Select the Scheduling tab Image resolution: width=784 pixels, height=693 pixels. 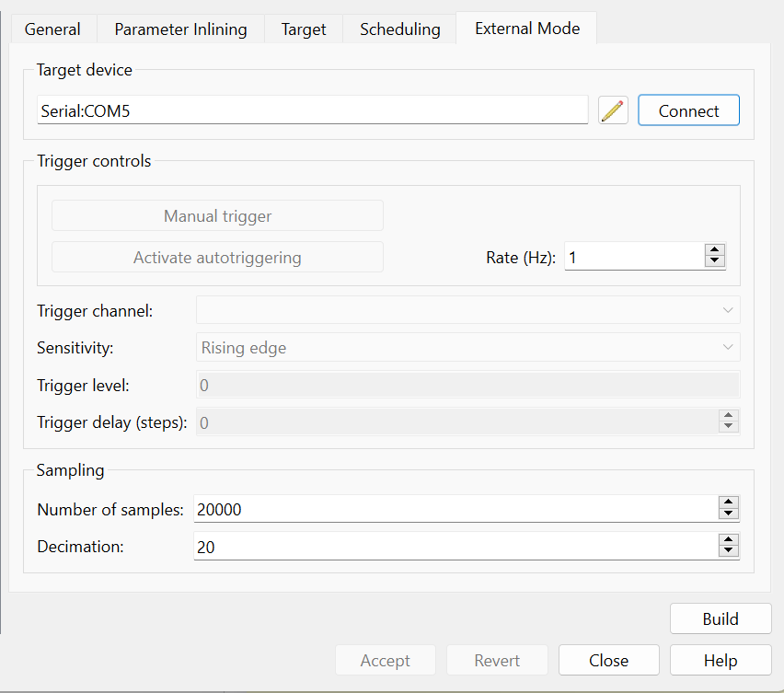(x=400, y=29)
